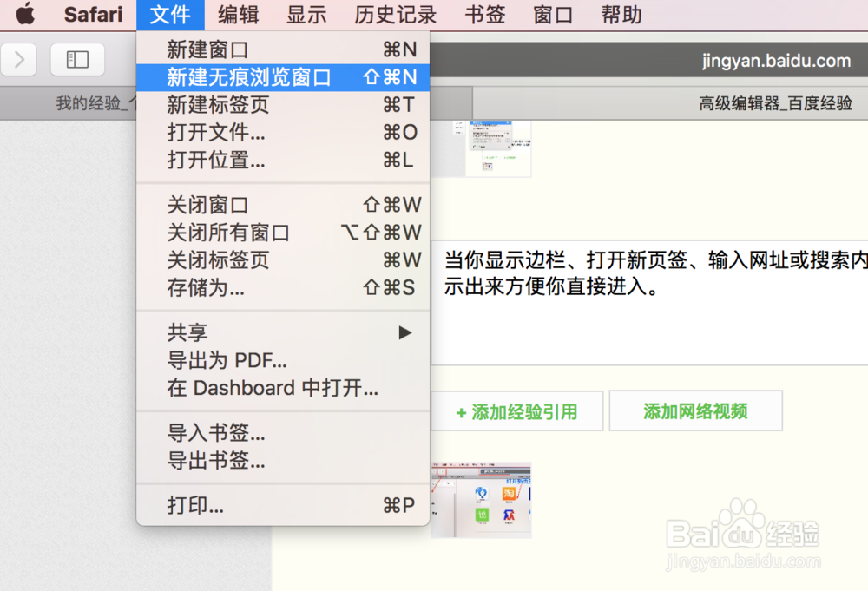Open the 窗口 menu
868x591 pixels.
pyautogui.click(x=552, y=15)
